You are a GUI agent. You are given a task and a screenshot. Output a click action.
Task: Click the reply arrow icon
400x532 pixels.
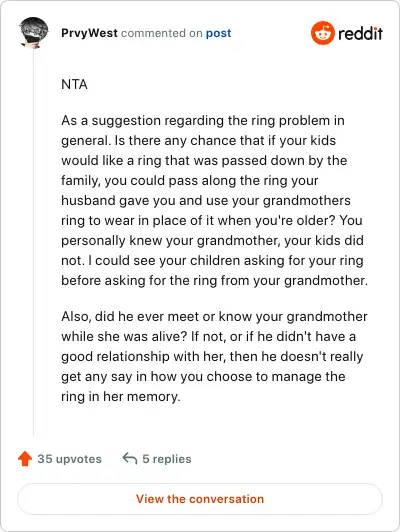[130, 458]
